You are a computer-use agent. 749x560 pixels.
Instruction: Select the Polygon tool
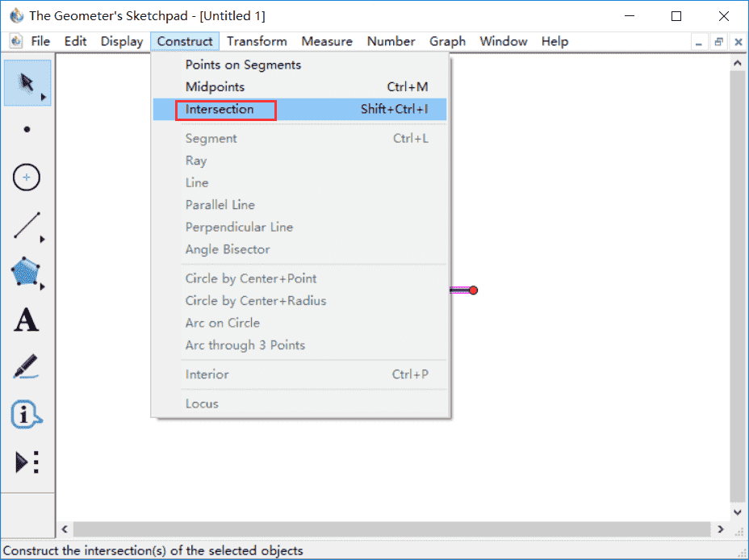tap(25, 272)
